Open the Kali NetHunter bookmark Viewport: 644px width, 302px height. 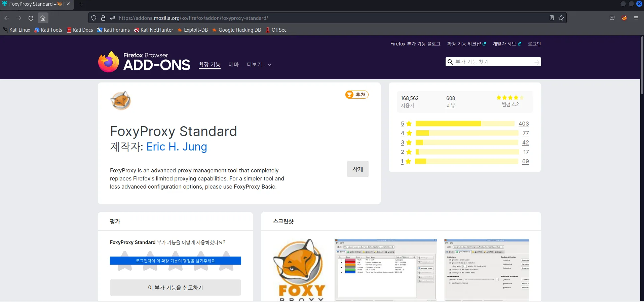coord(154,30)
